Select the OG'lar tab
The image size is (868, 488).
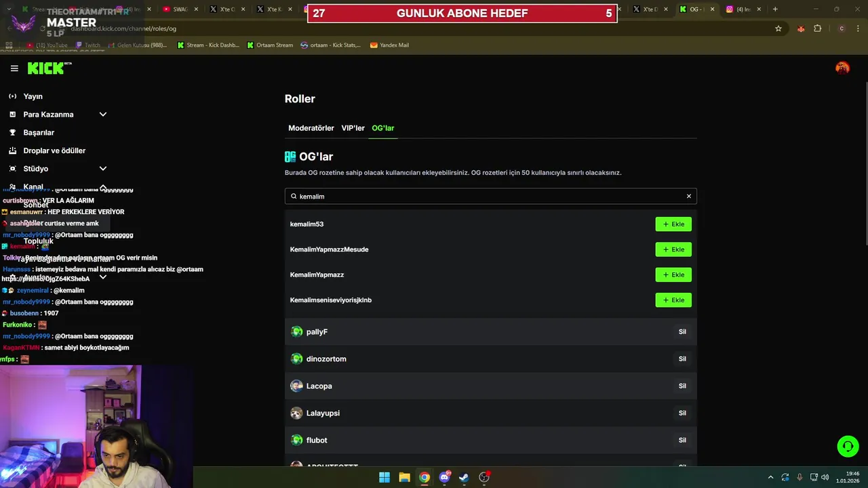382,128
